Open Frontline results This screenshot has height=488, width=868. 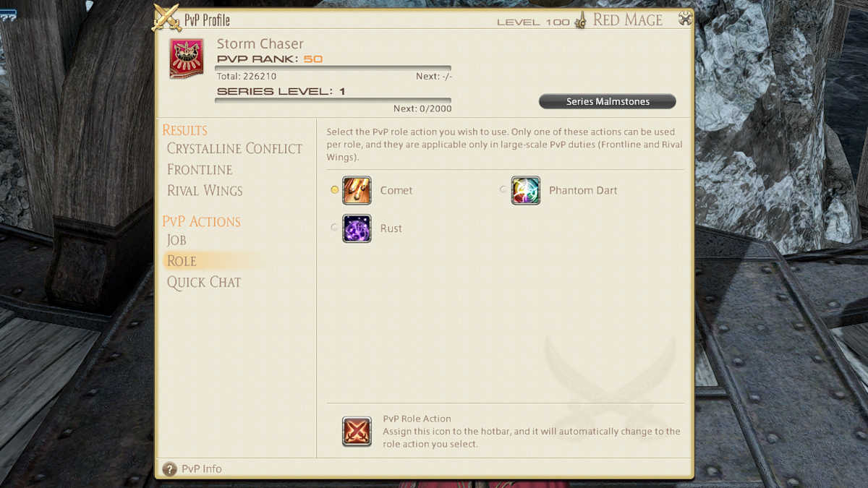(x=200, y=169)
